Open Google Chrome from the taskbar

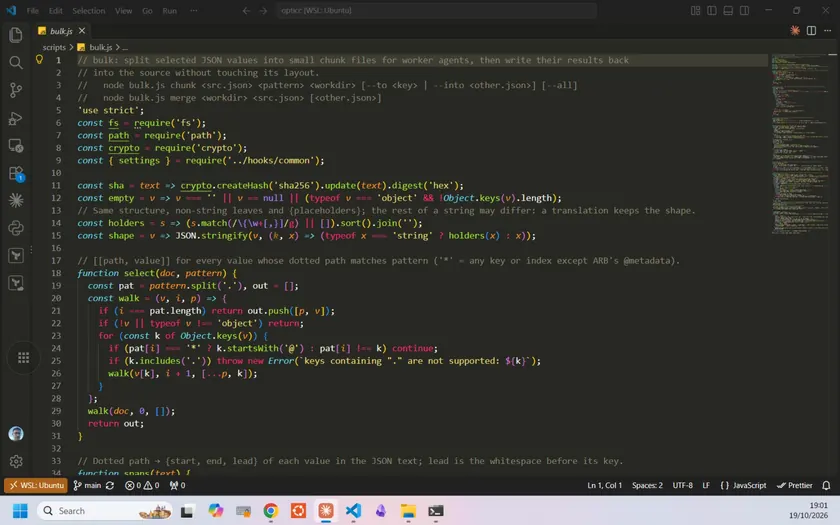271,511
